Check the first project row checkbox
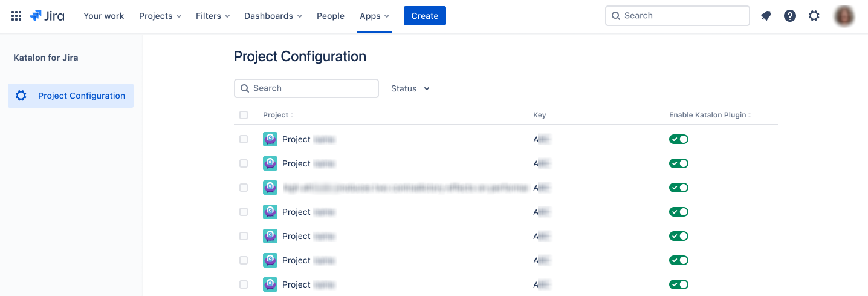 point(244,139)
